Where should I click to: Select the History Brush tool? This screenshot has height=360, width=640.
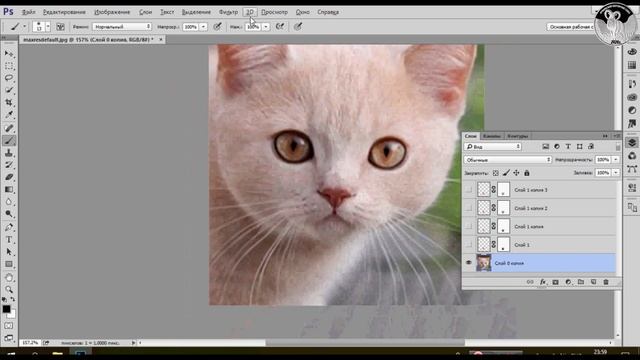click(x=9, y=165)
